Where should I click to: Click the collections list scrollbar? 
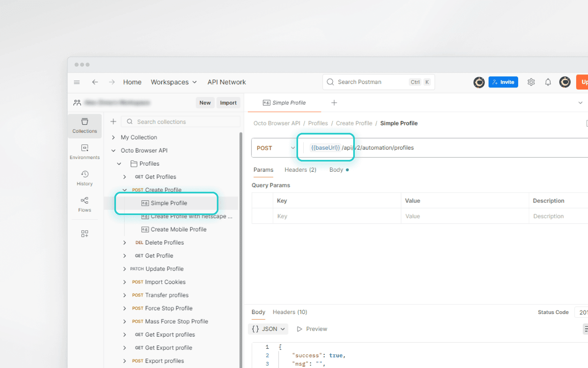point(241,249)
